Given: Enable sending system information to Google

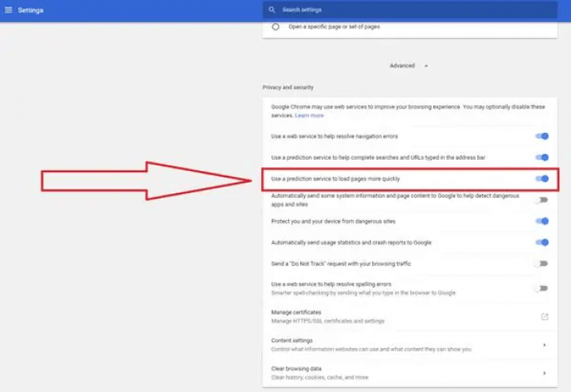Looking at the screenshot, I should (541, 200).
